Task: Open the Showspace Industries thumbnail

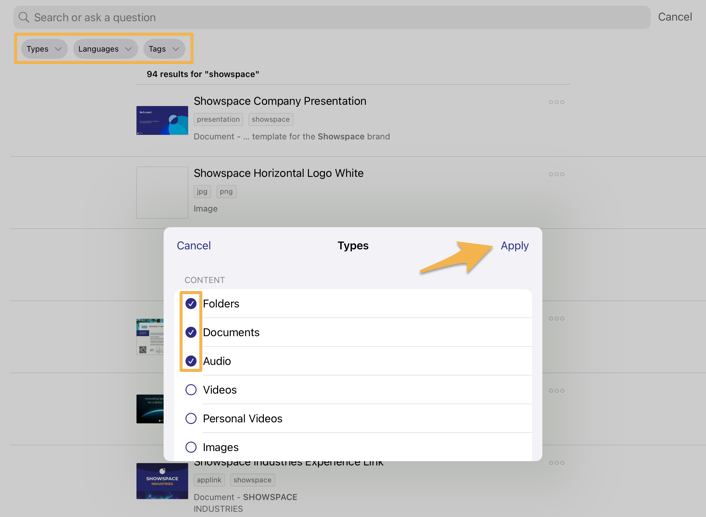Action: point(162,481)
